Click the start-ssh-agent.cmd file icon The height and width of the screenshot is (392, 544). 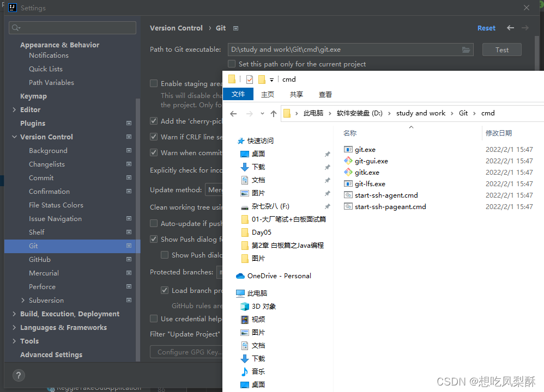tap(348, 195)
